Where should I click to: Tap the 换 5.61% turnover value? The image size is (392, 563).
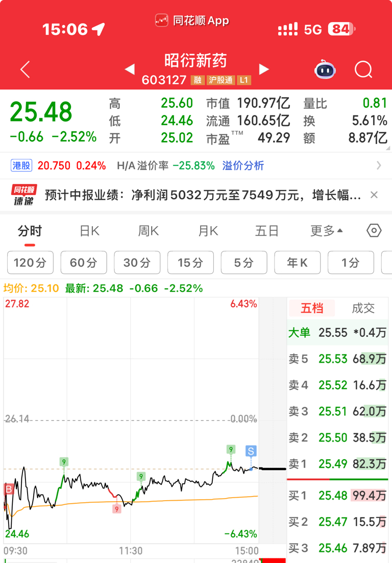[x=370, y=121]
